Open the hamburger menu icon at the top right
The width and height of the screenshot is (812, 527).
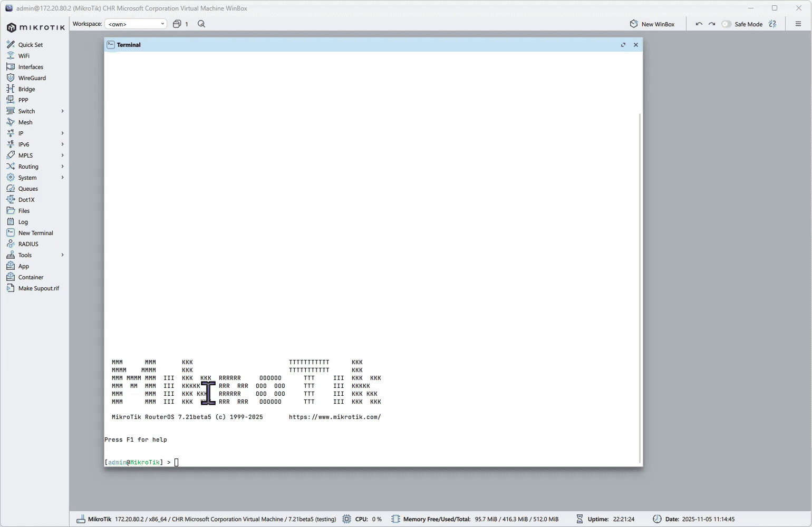tap(798, 24)
